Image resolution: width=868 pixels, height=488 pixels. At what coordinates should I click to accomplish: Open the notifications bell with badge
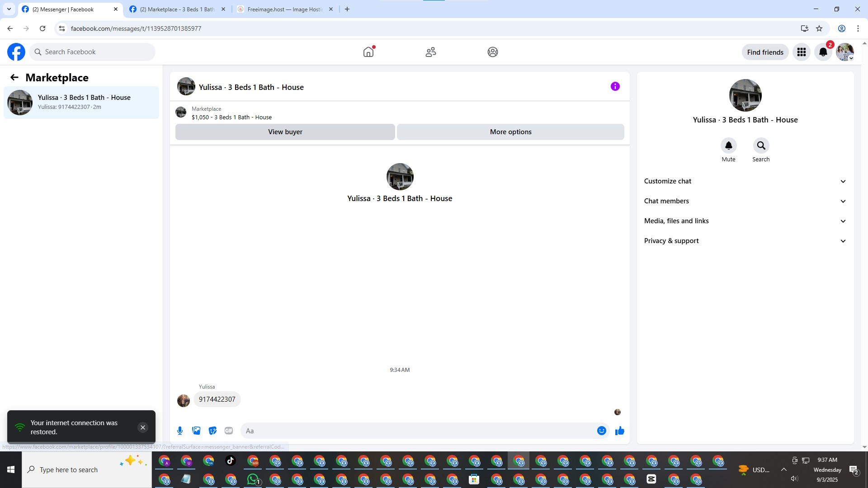tap(823, 52)
